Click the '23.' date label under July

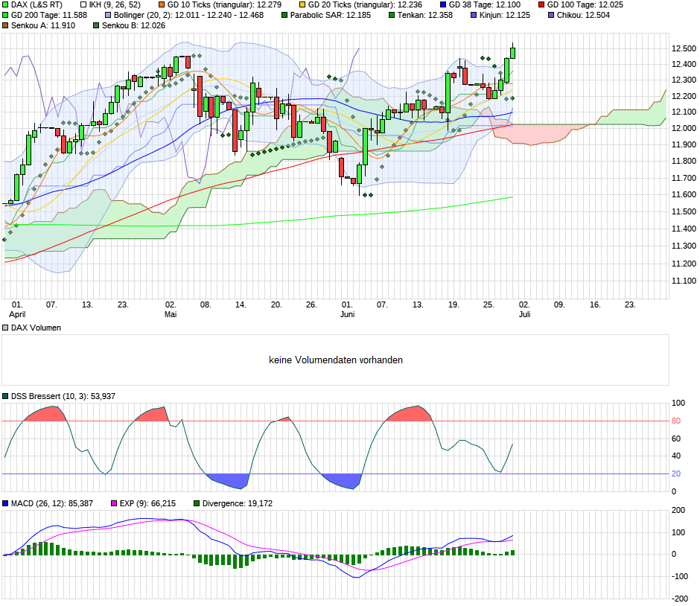tap(630, 304)
